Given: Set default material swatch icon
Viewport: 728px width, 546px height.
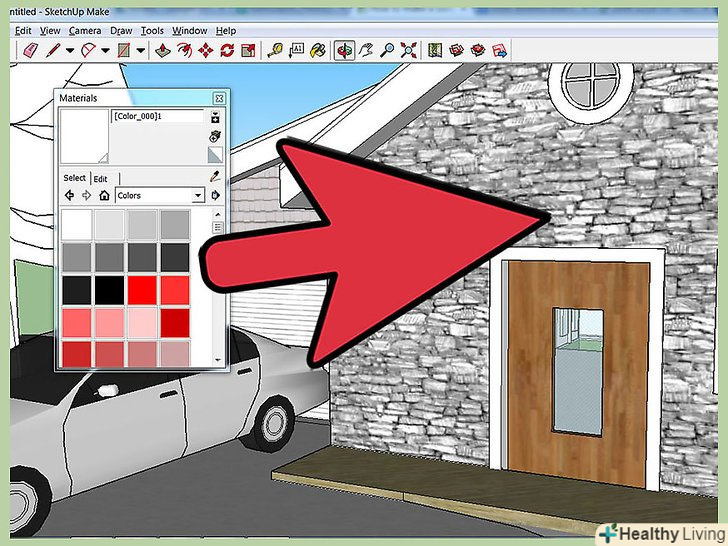Looking at the screenshot, I should click(x=215, y=155).
